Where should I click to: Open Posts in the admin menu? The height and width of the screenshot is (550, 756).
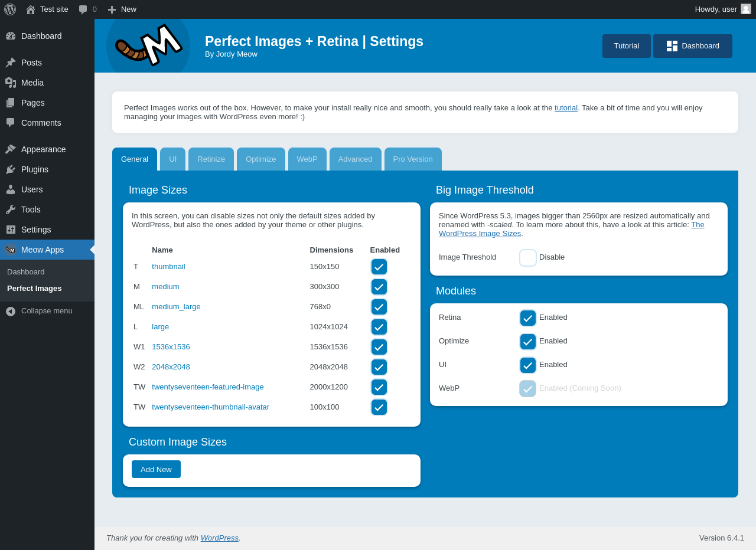(x=47, y=63)
